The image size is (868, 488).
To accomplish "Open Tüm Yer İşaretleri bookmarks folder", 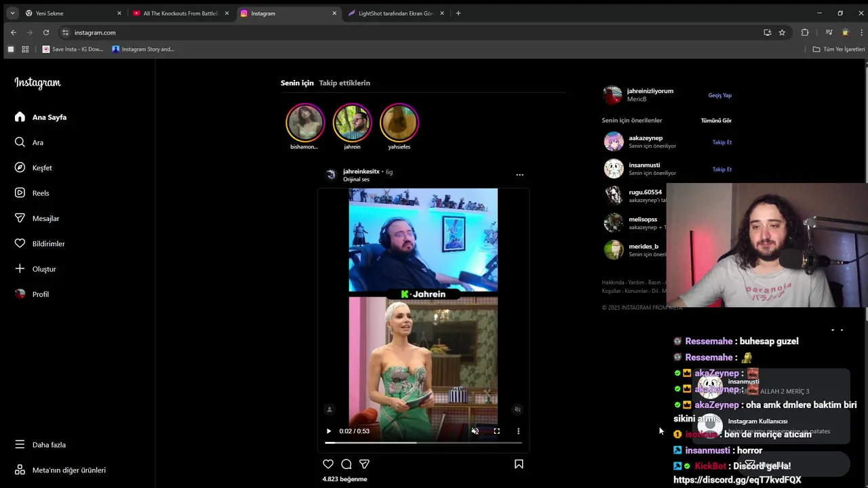I will 839,49.
